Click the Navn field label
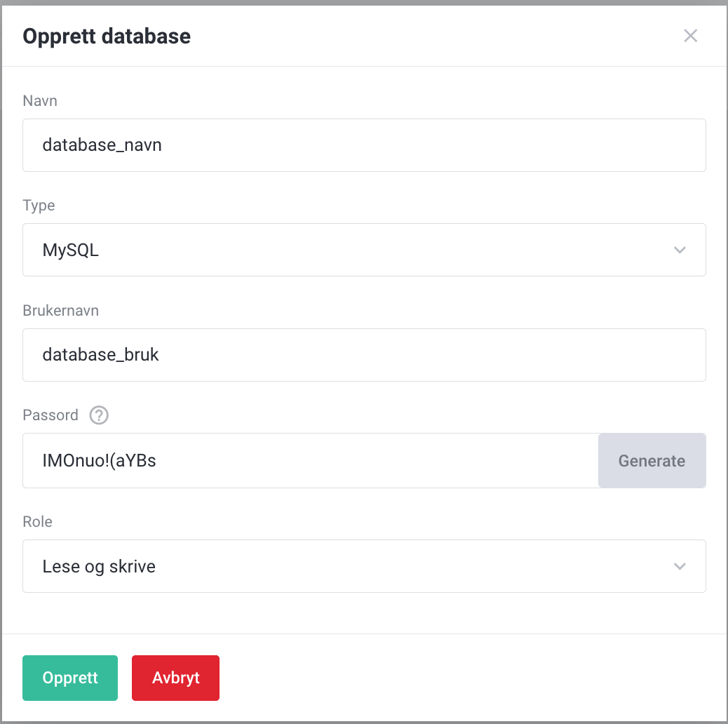Screen dimensions: 728x724 point(40,101)
